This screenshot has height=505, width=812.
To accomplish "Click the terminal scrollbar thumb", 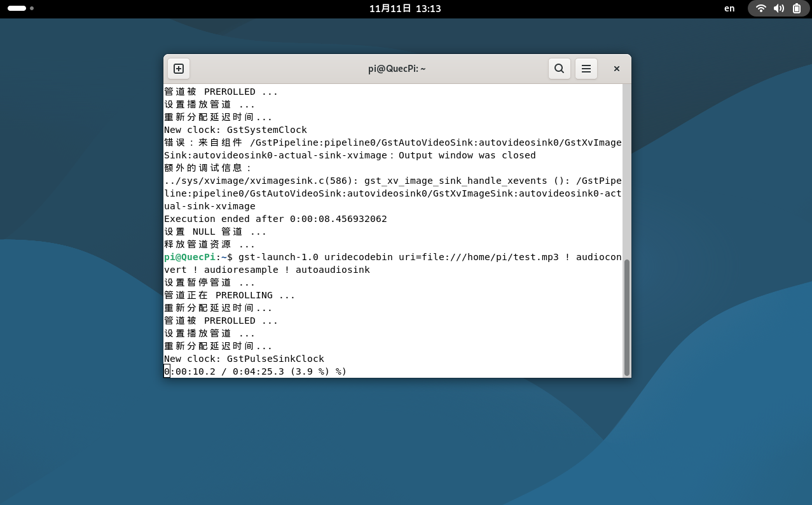I will pos(626,317).
